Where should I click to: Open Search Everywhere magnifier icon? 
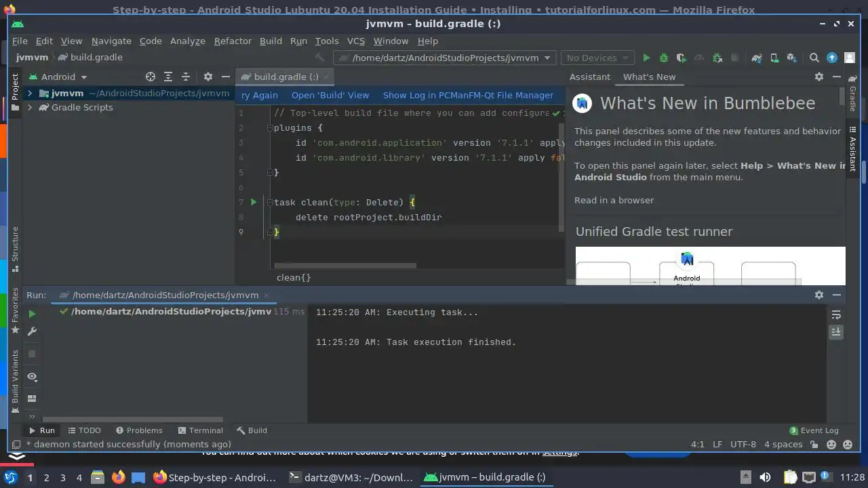pyautogui.click(x=814, y=58)
